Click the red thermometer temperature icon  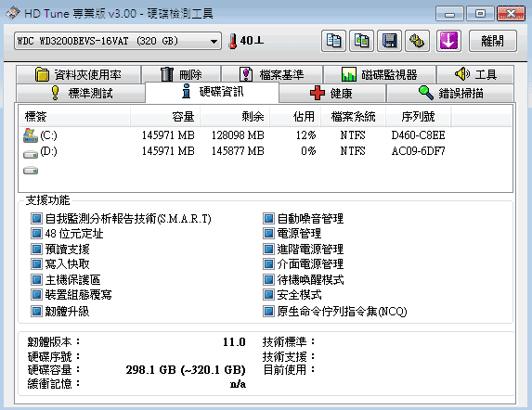tap(233, 41)
